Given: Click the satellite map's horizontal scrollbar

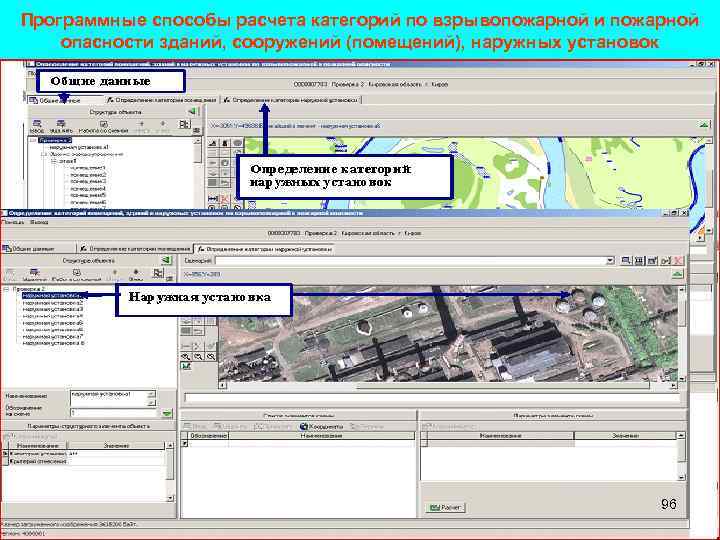Looking at the screenshot, I should [x=449, y=385].
